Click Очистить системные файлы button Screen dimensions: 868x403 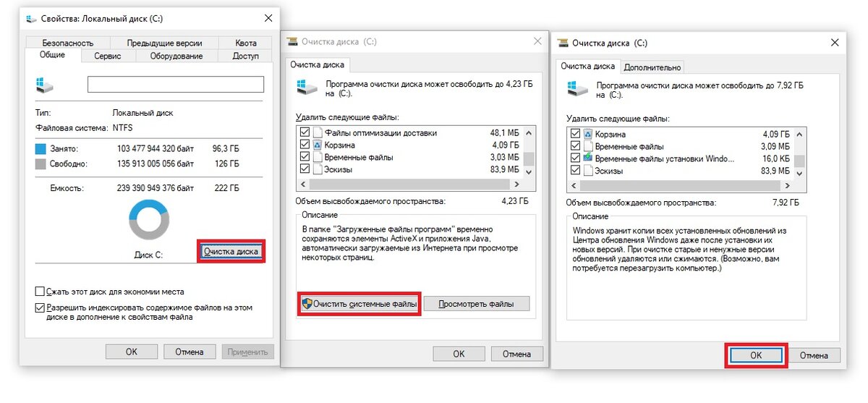click(x=359, y=305)
